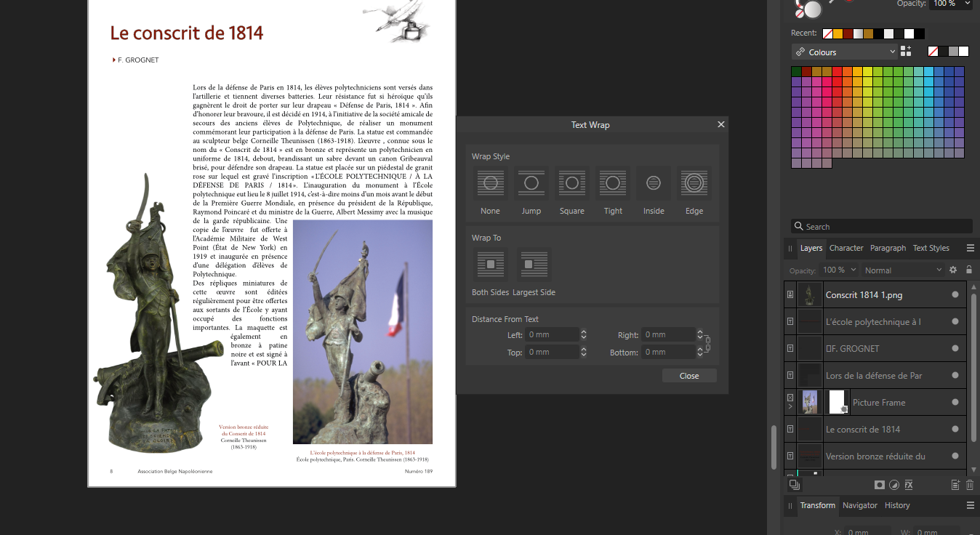
Task: Switch to the Layers tab
Action: [811, 248]
